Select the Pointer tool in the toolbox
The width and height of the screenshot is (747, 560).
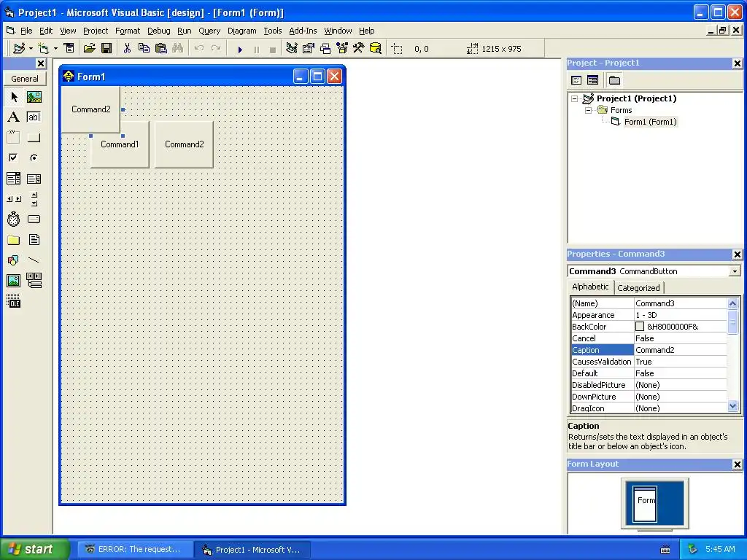(x=14, y=97)
